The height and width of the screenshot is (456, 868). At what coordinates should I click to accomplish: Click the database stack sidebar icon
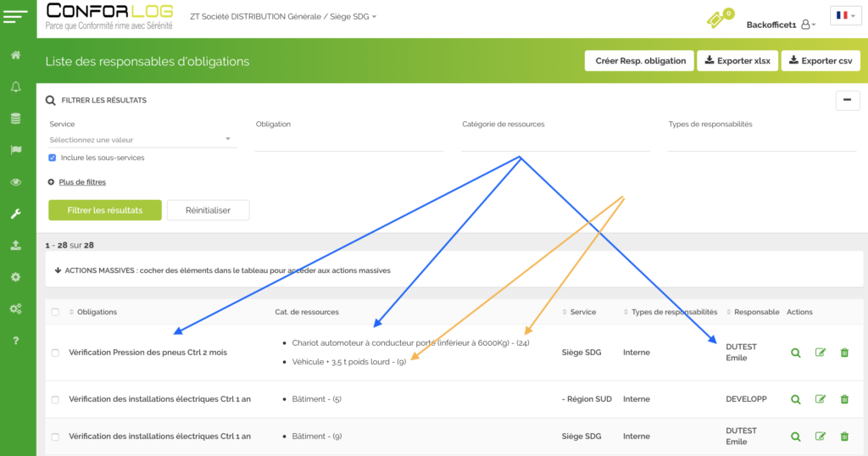(x=15, y=119)
